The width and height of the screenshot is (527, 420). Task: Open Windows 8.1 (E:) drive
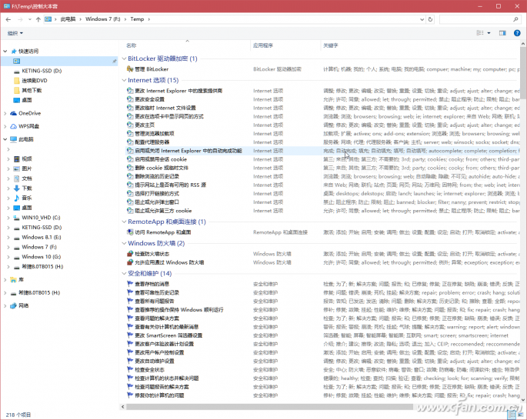[37, 237]
